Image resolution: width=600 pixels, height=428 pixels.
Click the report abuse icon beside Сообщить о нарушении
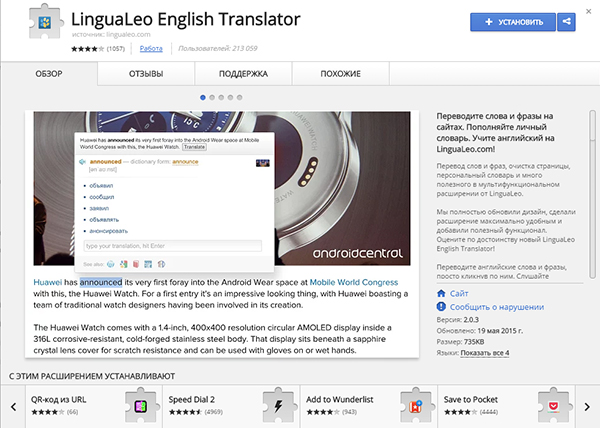[x=443, y=307]
